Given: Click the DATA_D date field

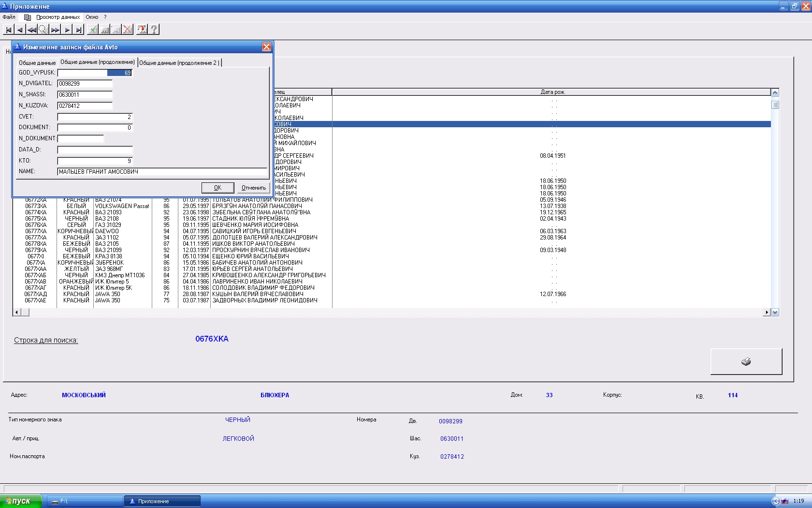Looking at the screenshot, I should coord(95,149).
